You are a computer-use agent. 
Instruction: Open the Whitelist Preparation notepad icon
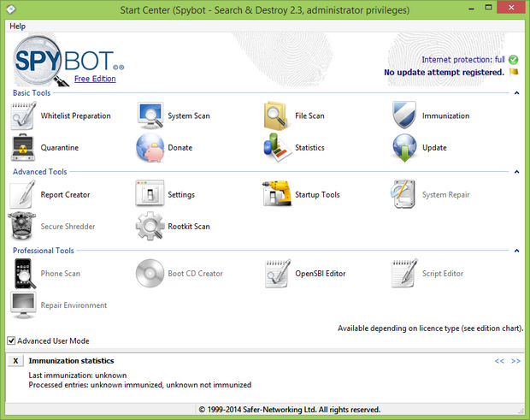tap(22, 115)
